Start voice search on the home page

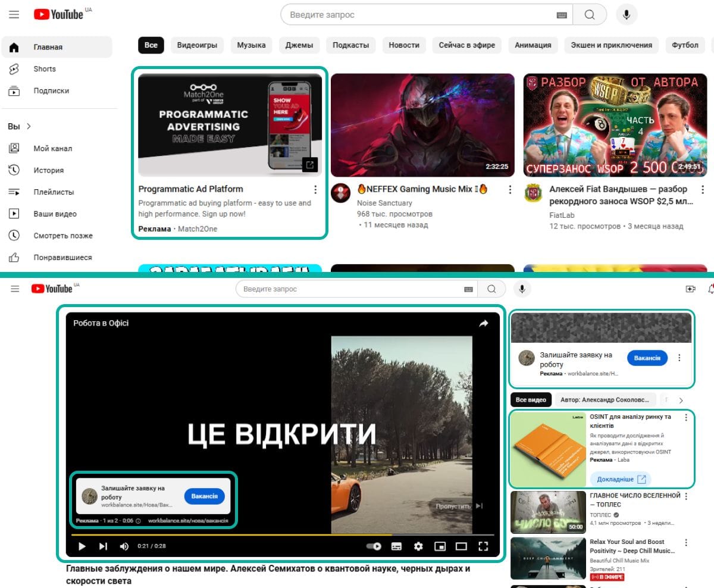[x=626, y=14]
